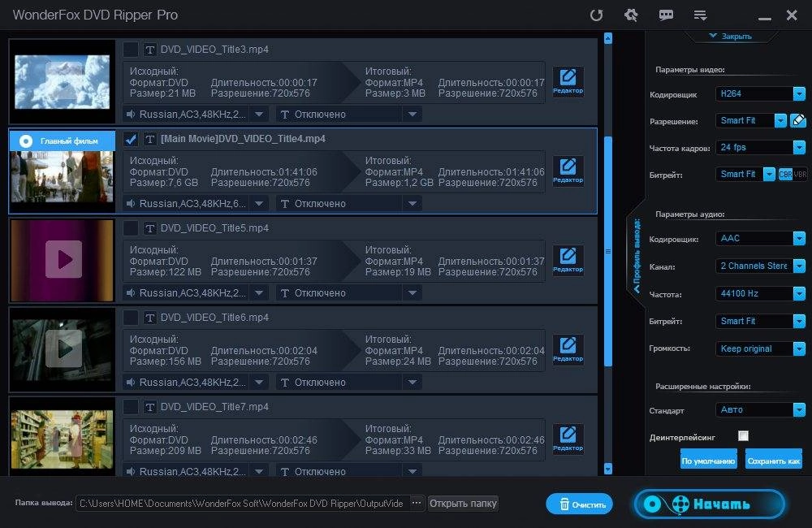Click the title list scrollbar thumb
Image resolution: width=812 pixels, height=528 pixels.
[608, 251]
